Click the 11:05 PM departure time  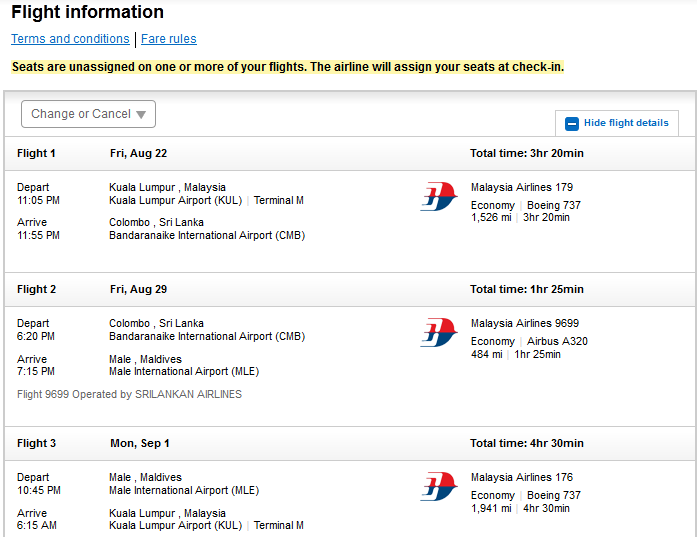point(38,200)
